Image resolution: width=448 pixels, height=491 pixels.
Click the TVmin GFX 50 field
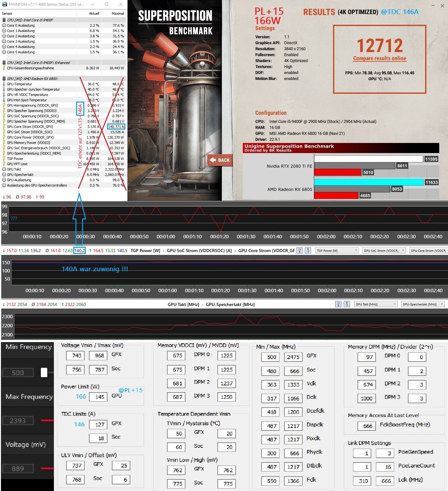click(x=176, y=434)
